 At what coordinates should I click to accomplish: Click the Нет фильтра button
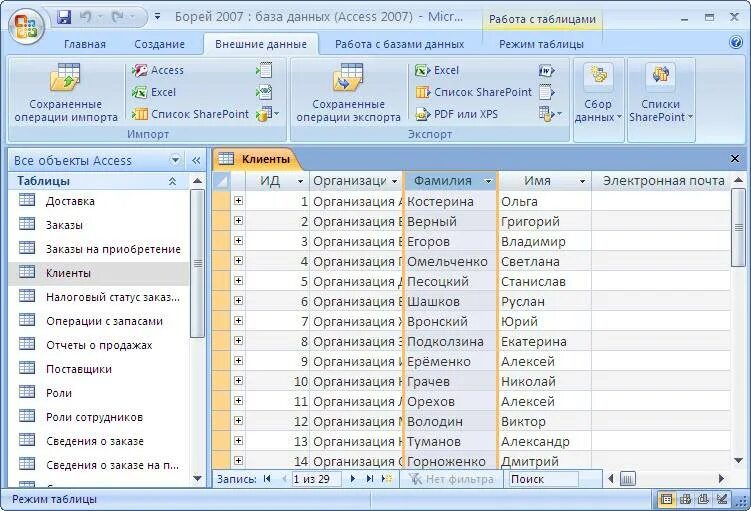coord(452,478)
